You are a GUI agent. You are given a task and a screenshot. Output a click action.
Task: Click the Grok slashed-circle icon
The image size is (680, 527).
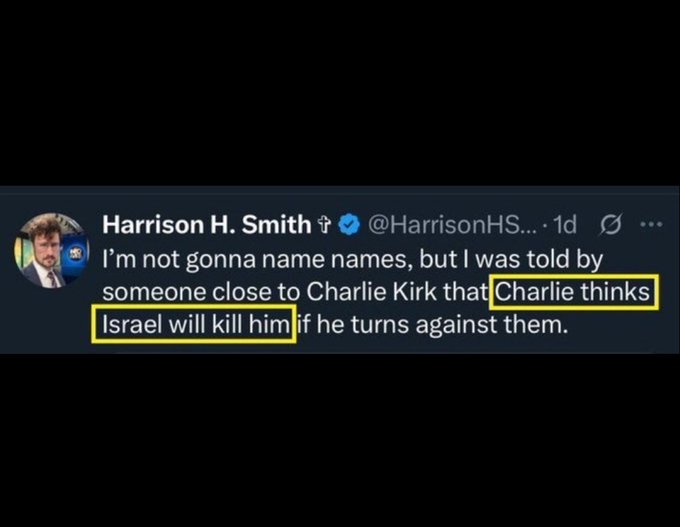611,225
